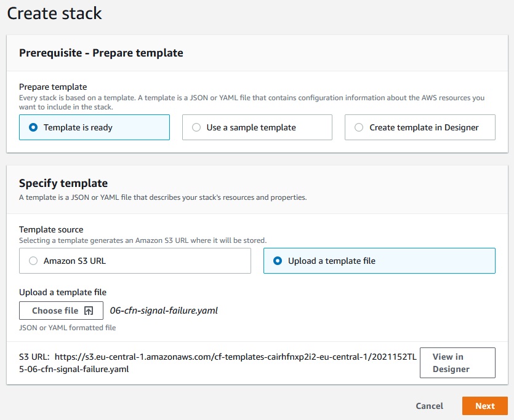Click 'A template is a JSON or YAML file that describes' text
514x420 pixels.
click(x=163, y=197)
